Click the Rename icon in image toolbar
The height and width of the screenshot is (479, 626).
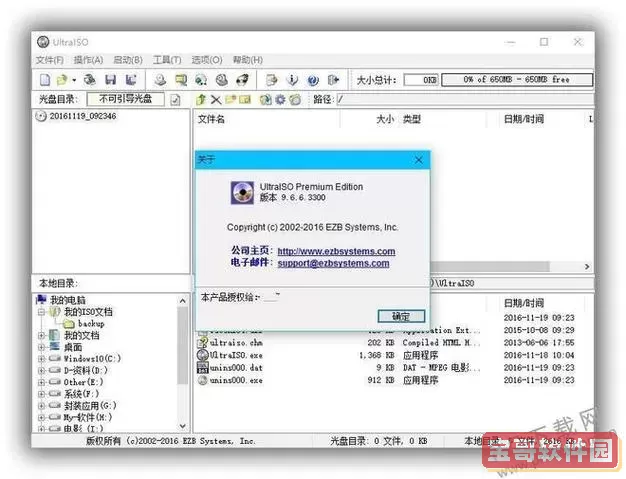coord(245,99)
